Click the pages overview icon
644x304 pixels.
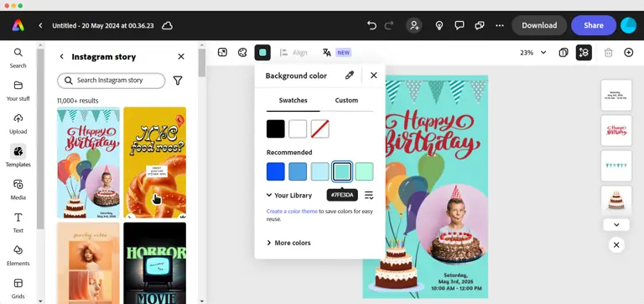pyautogui.click(x=563, y=52)
